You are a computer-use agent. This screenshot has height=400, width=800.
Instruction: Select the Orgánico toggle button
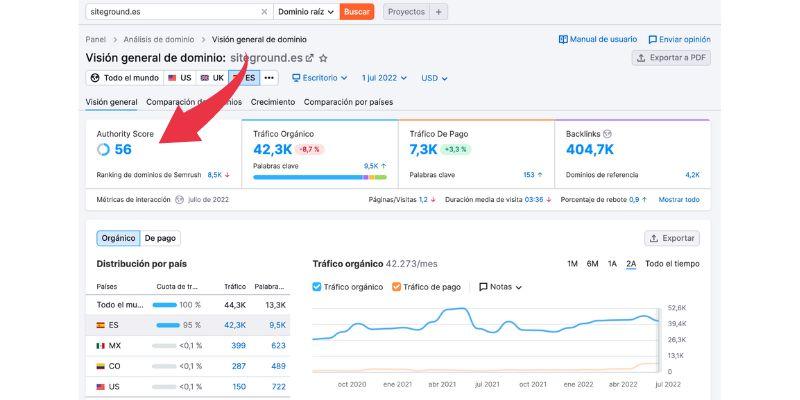point(118,238)
